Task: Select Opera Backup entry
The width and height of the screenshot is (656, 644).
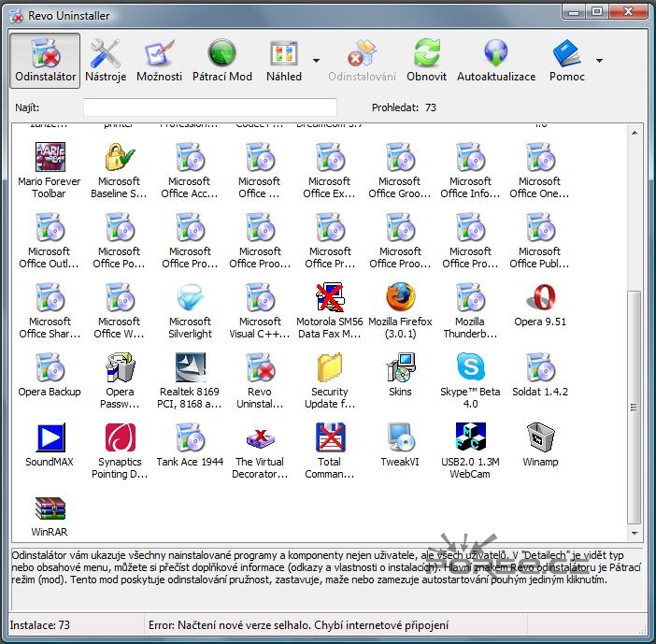Action: point(50,376)
